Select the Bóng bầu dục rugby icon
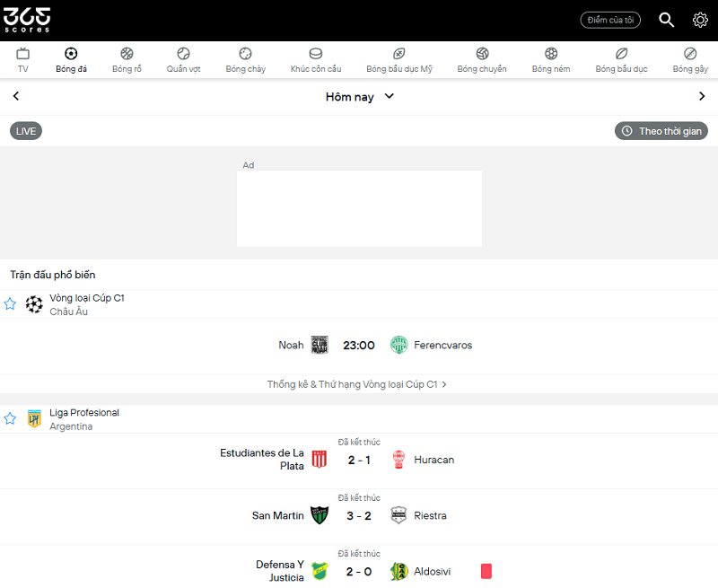This screenshot has height=588, width=718. tap(621, 54)
